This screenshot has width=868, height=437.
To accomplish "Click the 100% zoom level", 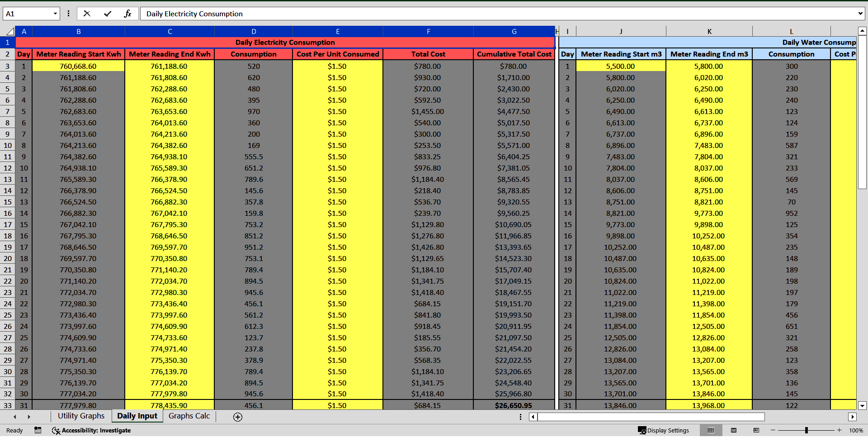I will tap(856, 430).
